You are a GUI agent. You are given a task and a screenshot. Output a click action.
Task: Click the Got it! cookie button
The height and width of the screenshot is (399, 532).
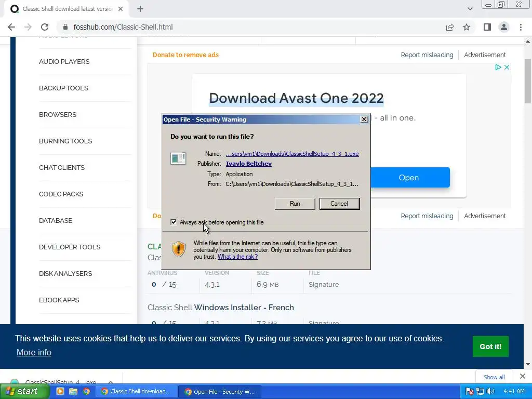[x=490, y=347]
